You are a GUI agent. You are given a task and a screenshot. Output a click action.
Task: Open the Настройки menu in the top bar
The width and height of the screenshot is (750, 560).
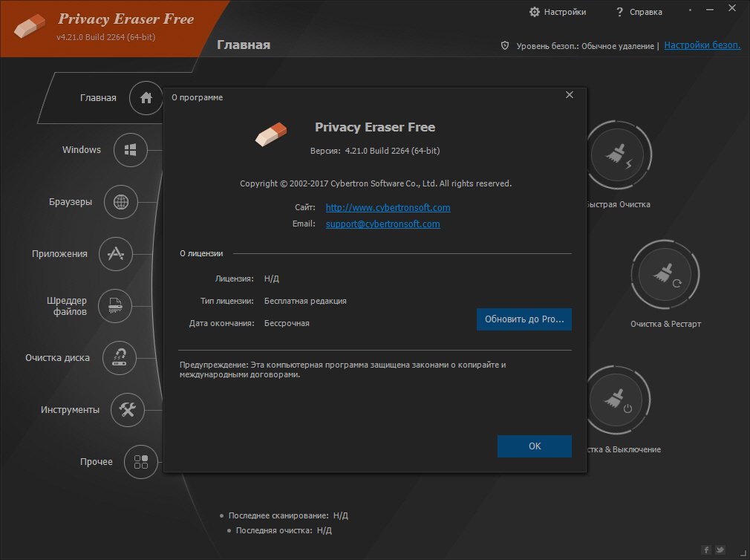coord(557,12)
